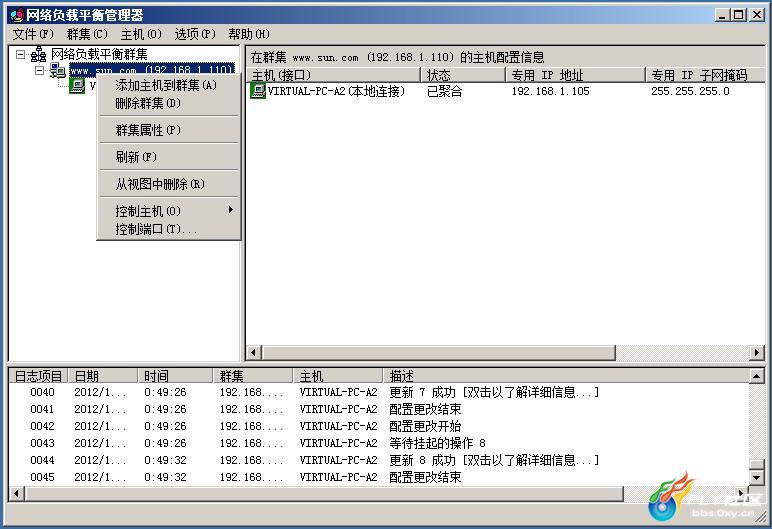Click the www.sun.com cluster icon in the tree
Viewport: 772px width, 529px height.
[x=58, y=71]
